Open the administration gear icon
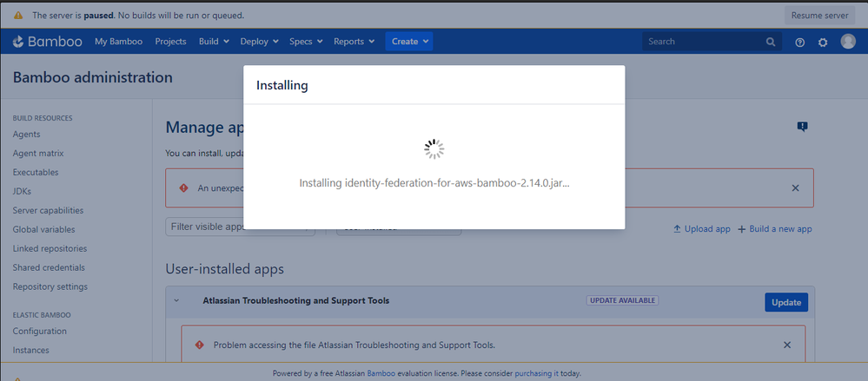This screenshot has height=381, width=868. coord(823,42)
